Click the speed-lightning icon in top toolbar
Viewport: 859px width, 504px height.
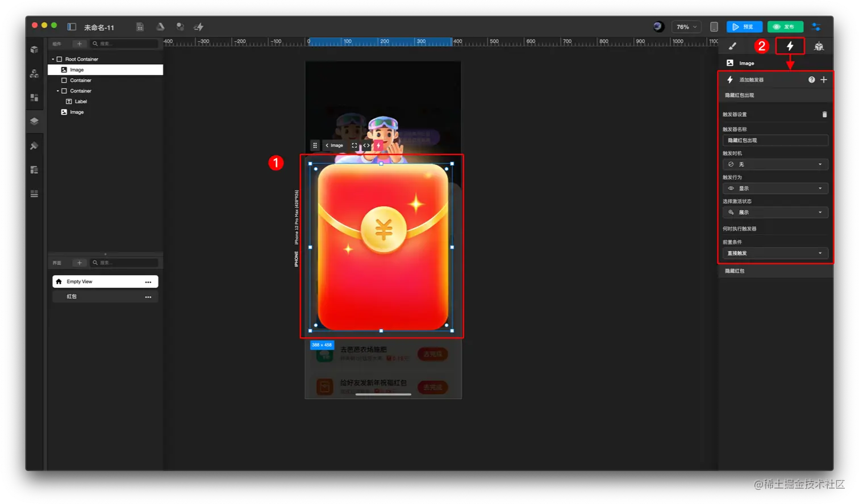click(x=198, y=27)
